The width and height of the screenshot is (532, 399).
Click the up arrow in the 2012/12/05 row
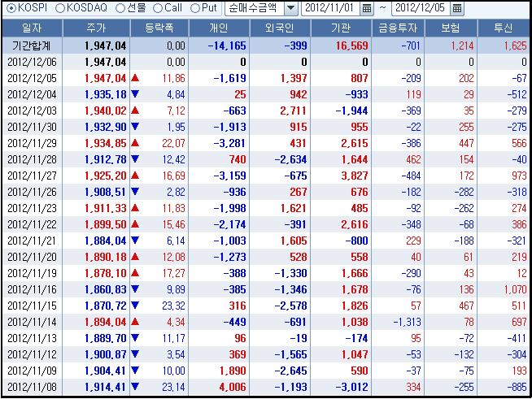click(135, 78)
